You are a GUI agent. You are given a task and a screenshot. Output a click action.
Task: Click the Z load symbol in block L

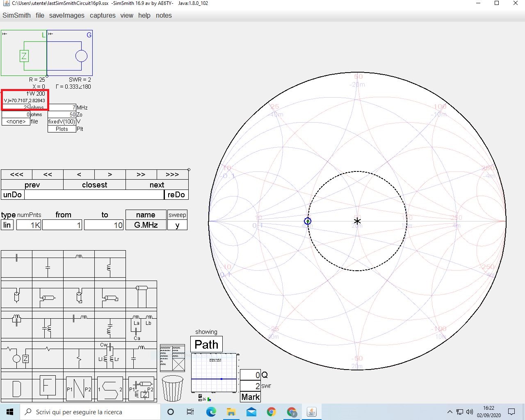tap(24, 56)
